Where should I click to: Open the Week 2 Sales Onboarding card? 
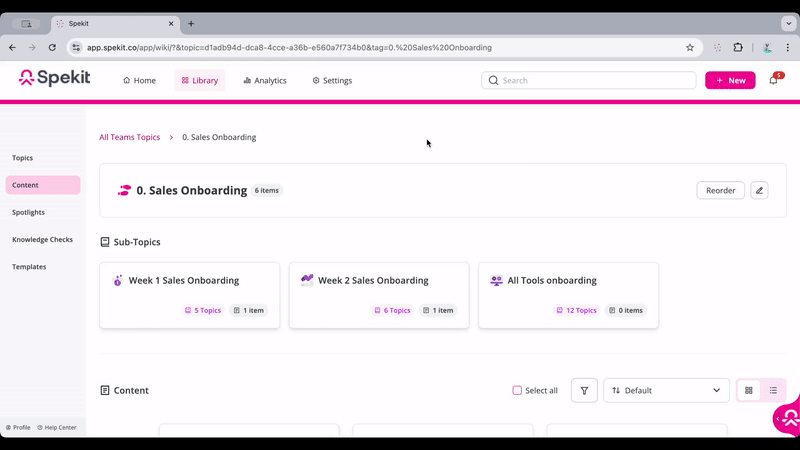tap(379, 295)
